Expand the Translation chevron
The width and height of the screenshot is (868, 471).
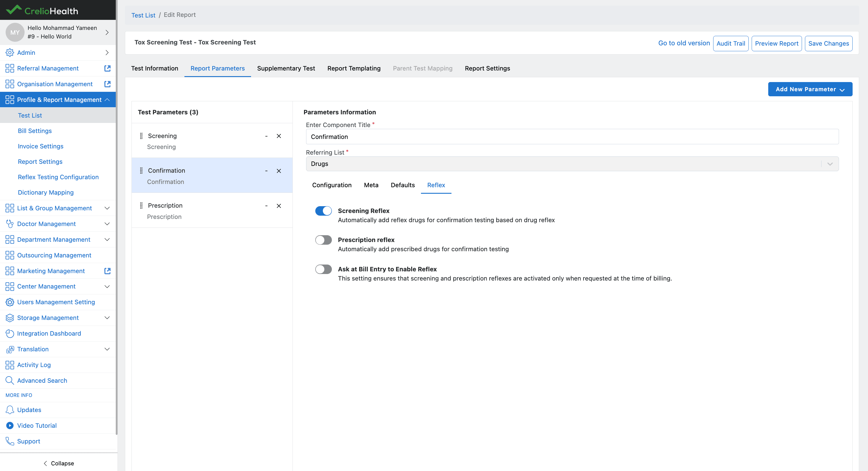pos(107,349)
